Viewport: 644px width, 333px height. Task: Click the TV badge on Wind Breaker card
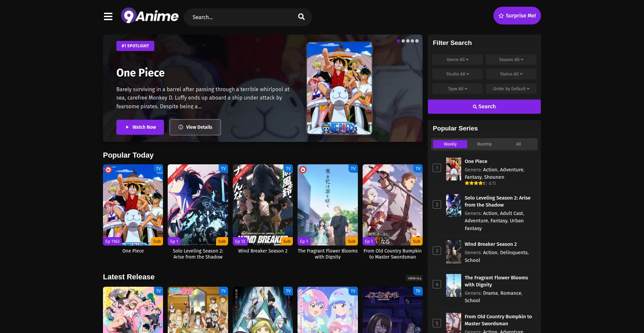(288, 169)
